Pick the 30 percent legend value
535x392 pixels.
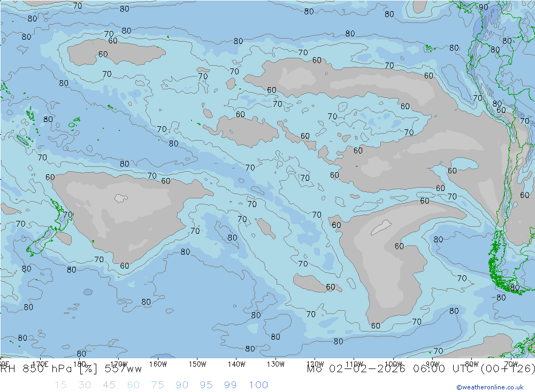click(85, 385)
